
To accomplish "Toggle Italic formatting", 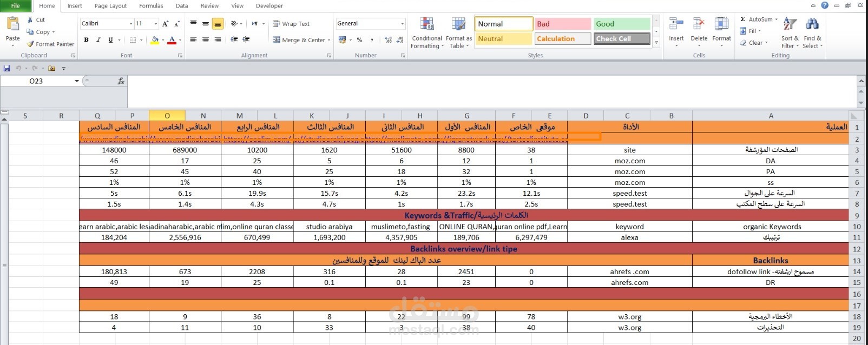I will pyautogui.click(x=98, y=40).
